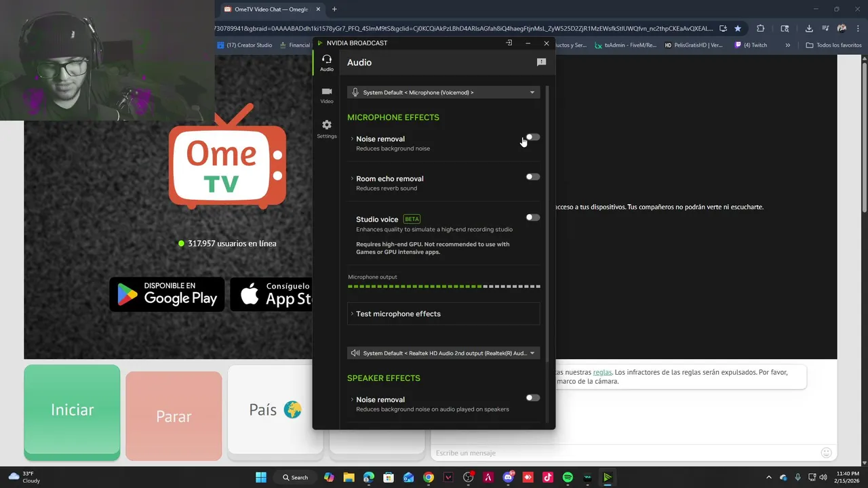Open Spotify from the taskbar
Screen dimensions: 868x488
click(x=568, y=477)
